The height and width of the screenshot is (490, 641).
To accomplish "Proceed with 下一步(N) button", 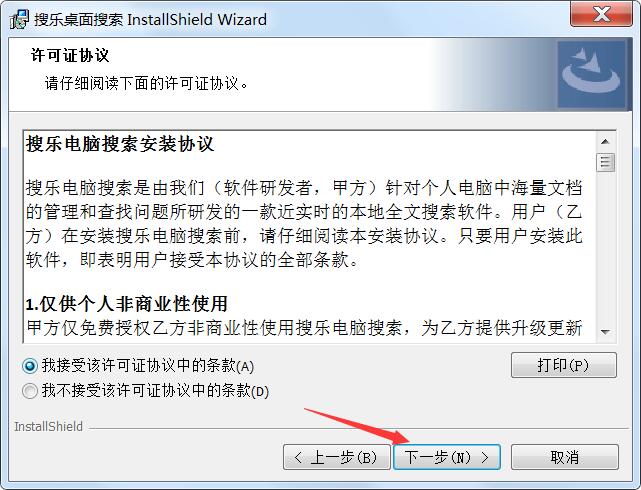I will 447,457.
